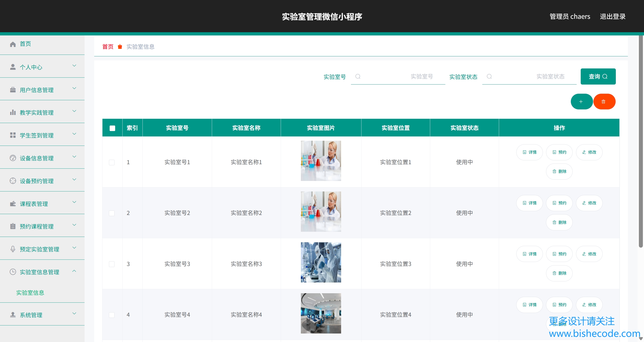Click the green plus add button
The width and height of the screenshot is (644, 342).
pos(581,102)
